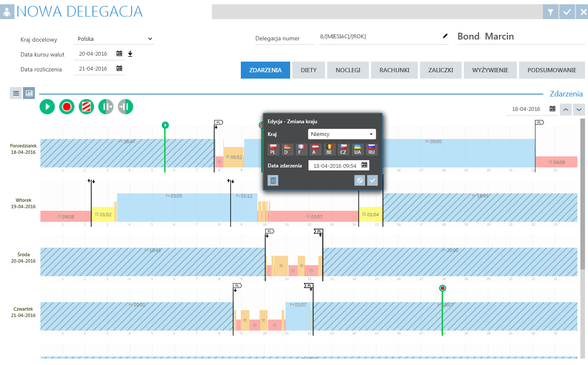
Task: Open calendar for Data zdarzenia field
Action: 365,165
